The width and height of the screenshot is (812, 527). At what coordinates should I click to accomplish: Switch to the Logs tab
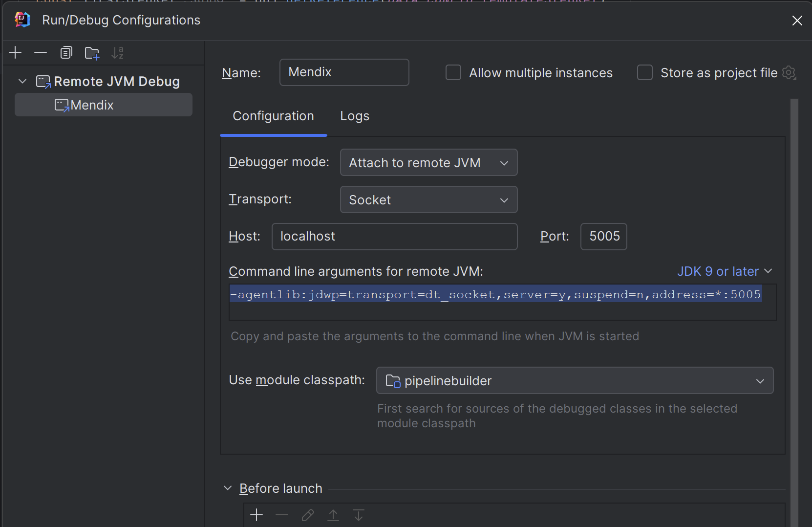[x=355, y=116]
